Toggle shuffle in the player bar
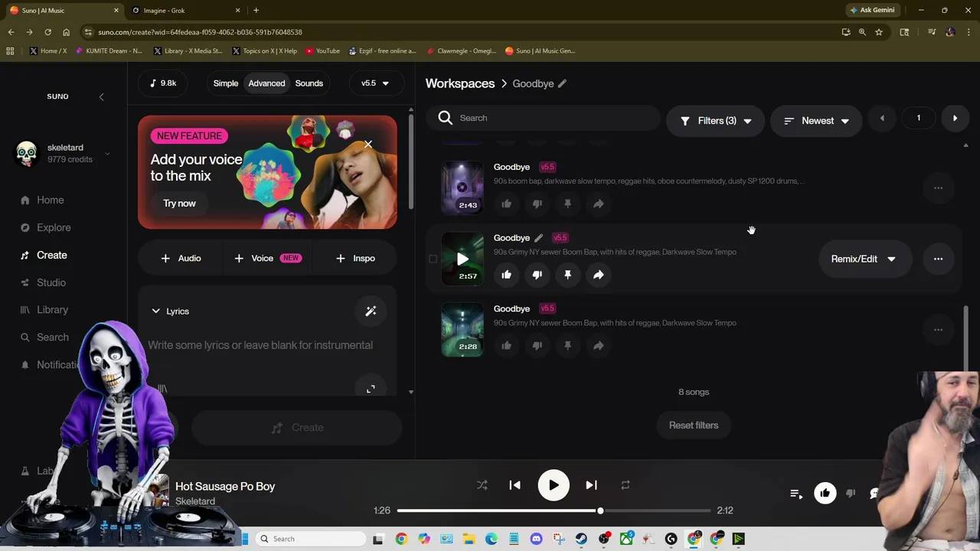 [x=482, y=485]
